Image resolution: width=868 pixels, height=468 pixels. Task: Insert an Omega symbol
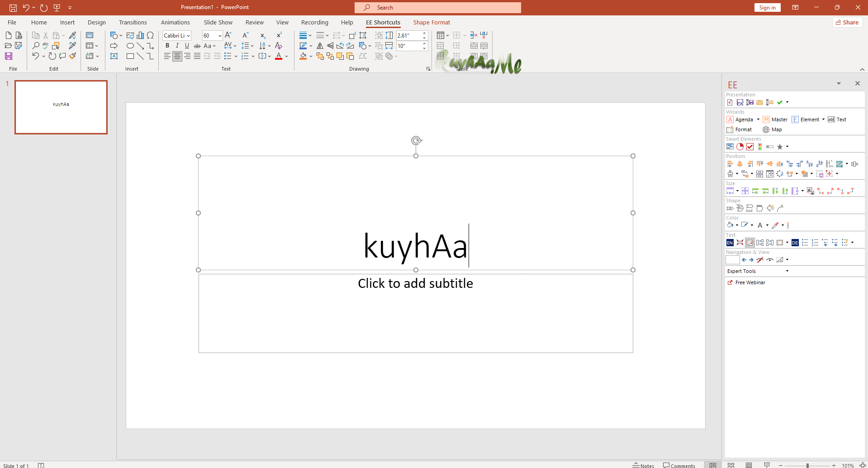click(150, 35)
